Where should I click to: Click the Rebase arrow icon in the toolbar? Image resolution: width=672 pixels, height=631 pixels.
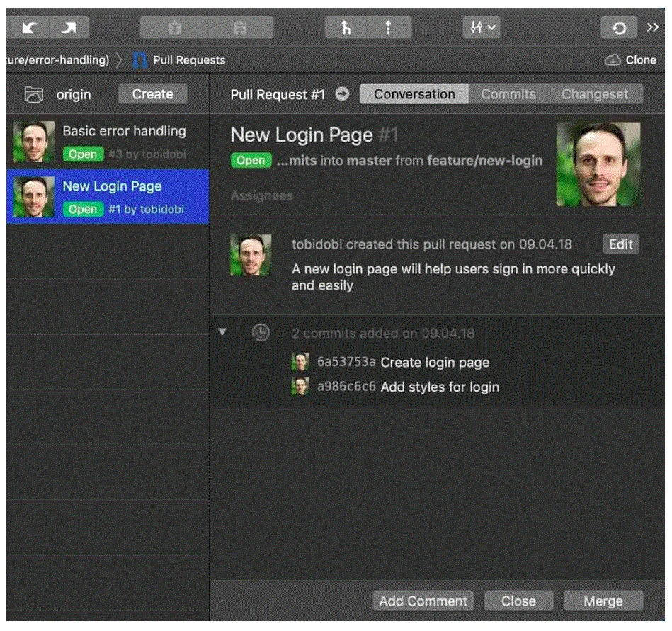click(x=388, y=28)
